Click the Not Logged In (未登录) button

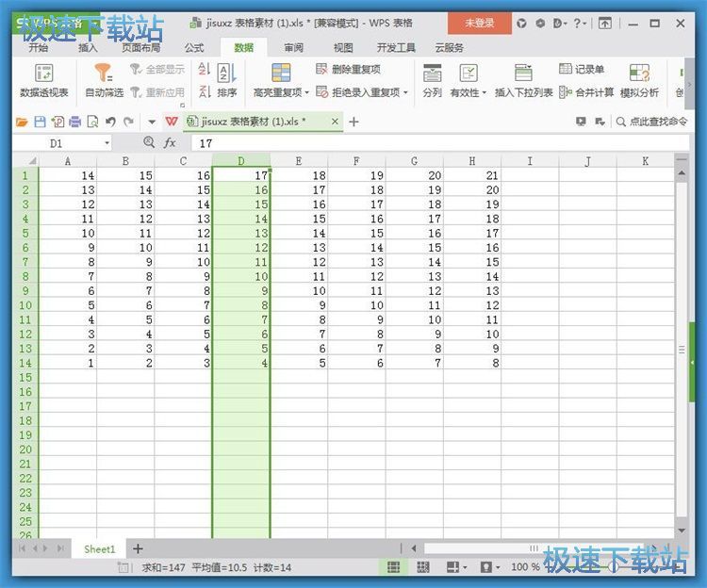coord(480,23)
